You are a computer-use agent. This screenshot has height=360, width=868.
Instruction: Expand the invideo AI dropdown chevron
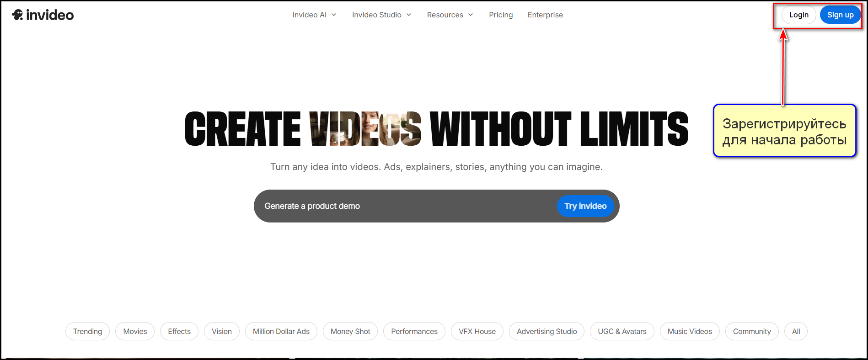click(334, 15)
